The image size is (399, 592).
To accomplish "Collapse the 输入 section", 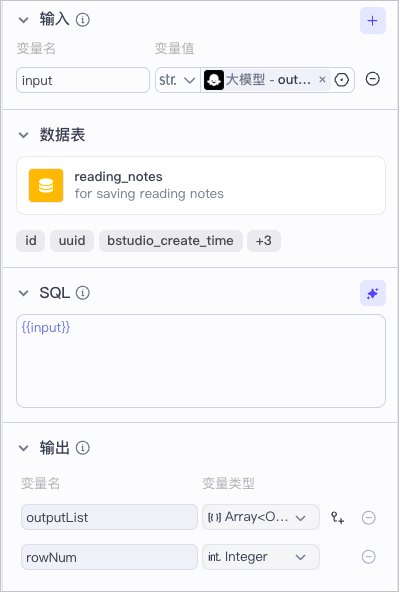I will click(24, 20).
